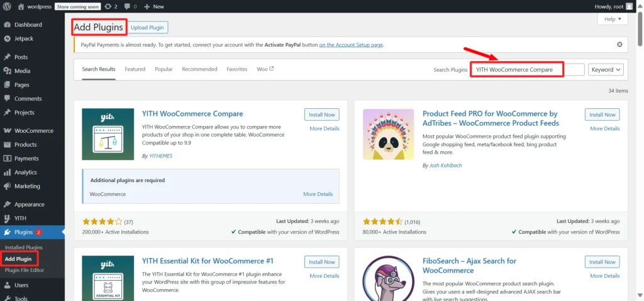The height and width of the screenshot is (301, 644).
Task: Open the YITH WooCommerce Compare title link
Action: 192,114
